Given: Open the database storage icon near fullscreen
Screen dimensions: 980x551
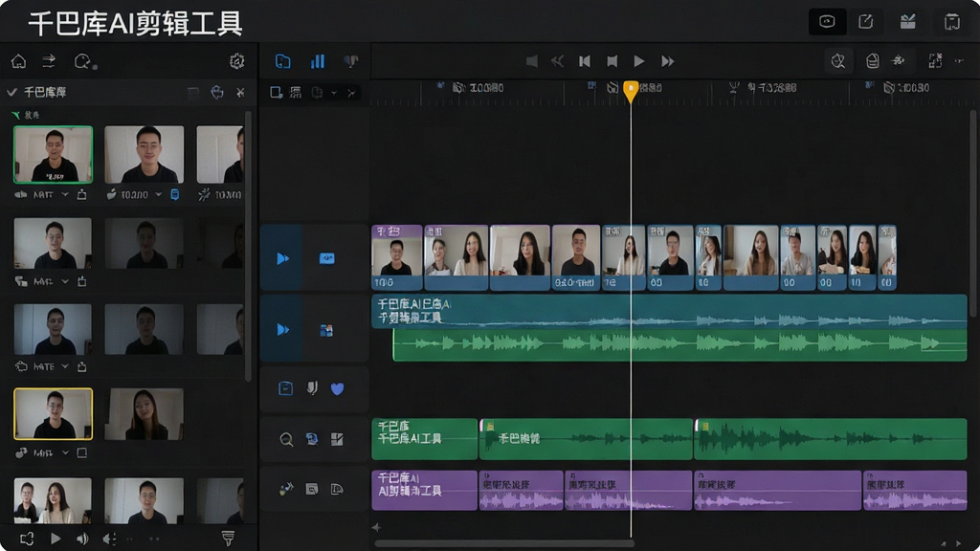Looking at the screenshot, I should tap(873, 60).
